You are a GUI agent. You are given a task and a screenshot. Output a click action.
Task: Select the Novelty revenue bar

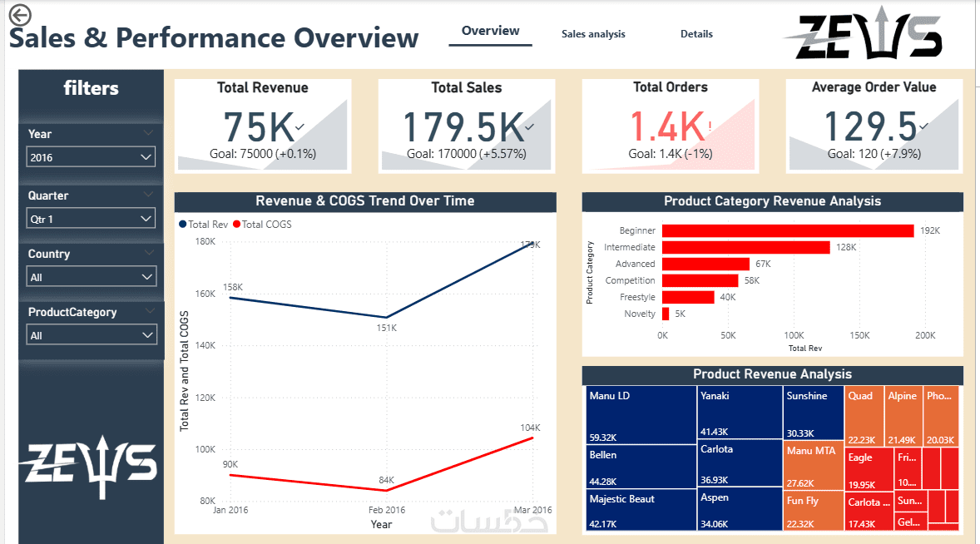coord(666,314)
